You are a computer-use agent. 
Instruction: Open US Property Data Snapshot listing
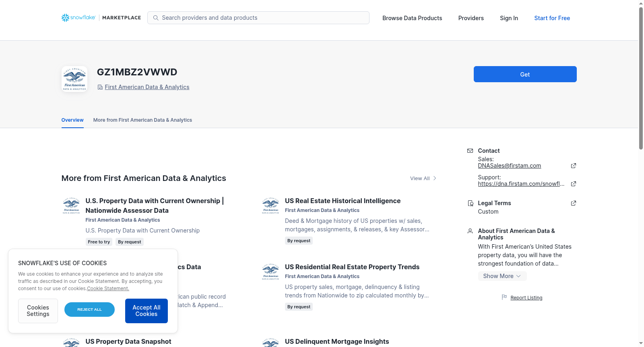(128, 341)
